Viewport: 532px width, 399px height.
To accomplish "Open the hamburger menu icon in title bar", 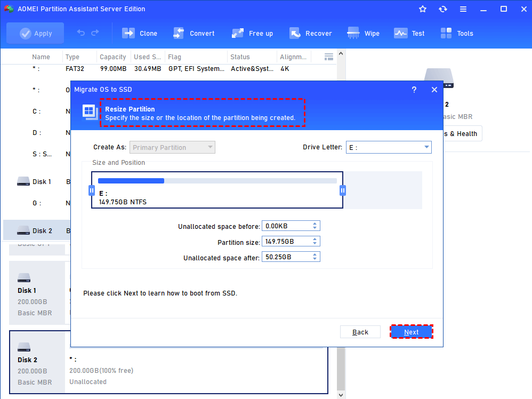I will 463,9.
